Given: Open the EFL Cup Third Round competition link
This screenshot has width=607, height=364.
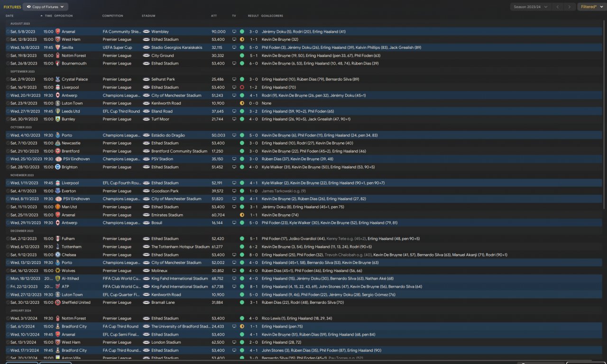Looking at the screenshot, I should click(x=121, y=111).
